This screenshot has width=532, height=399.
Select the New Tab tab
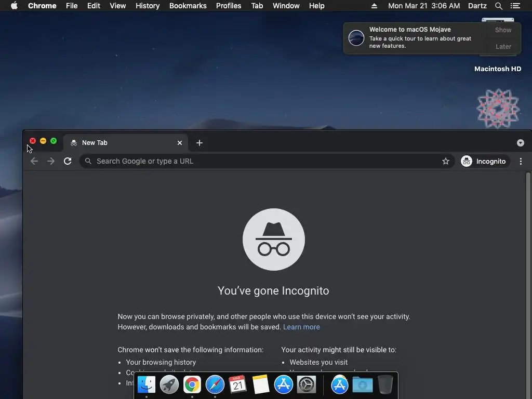pos(126,143)
